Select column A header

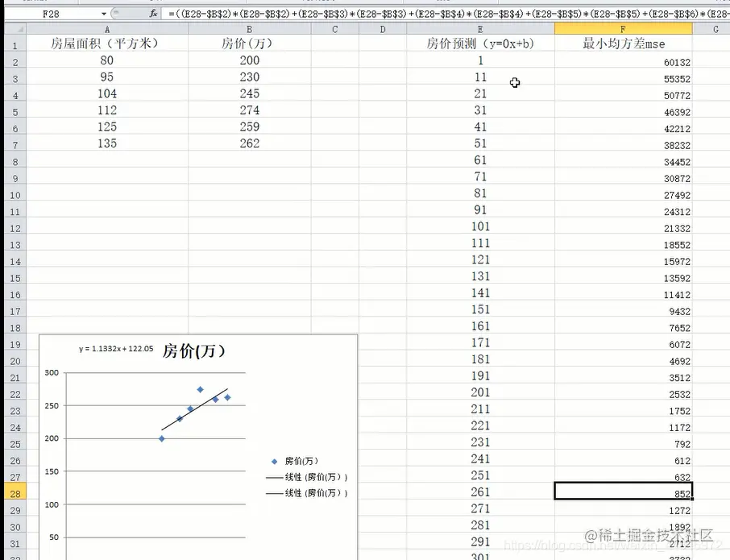click(107, 28)
